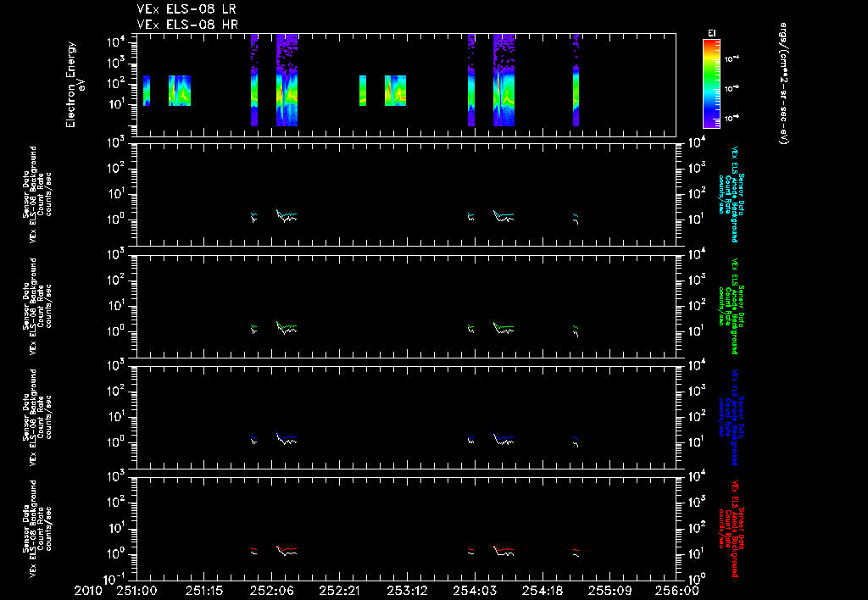Click the red count-rate trace above 252:06
This screenshot has width=868, height=600.
[287, 549]
